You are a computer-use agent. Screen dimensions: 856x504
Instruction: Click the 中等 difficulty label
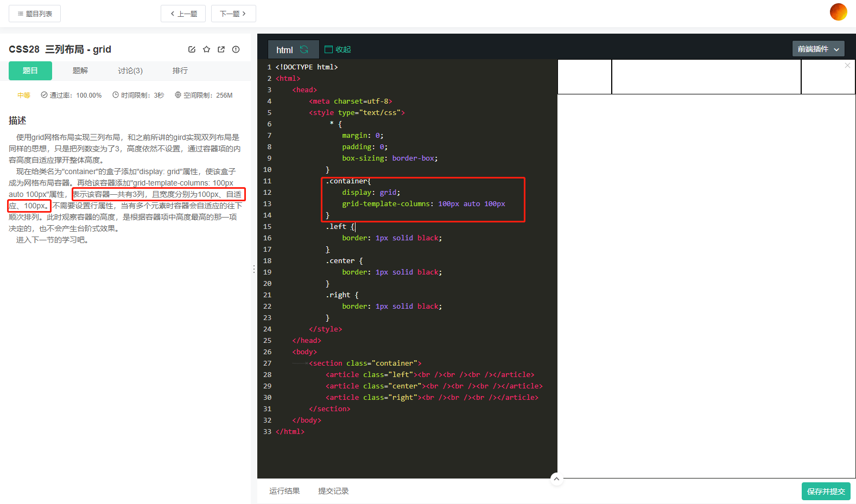click(x=24, y=95)
